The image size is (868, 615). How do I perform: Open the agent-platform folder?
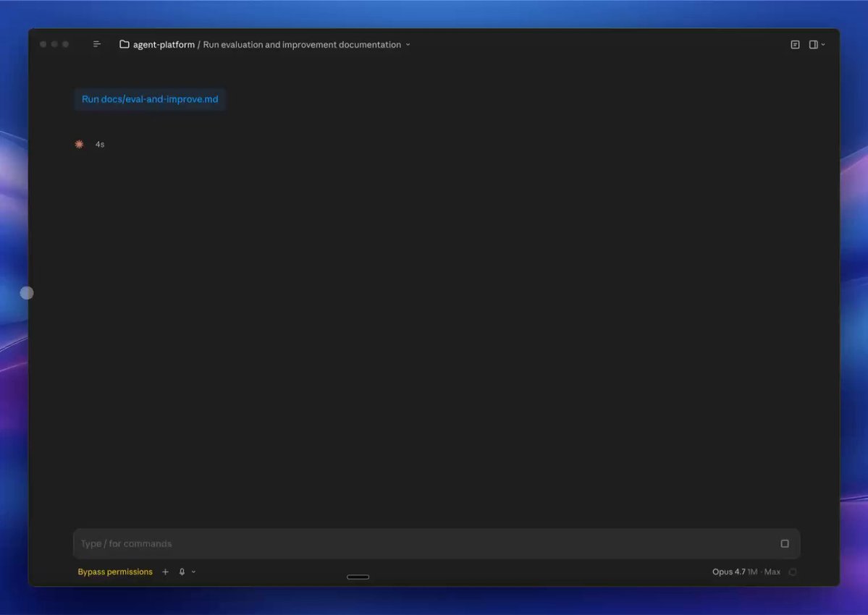pyautogui.click(x=125, y=44)
